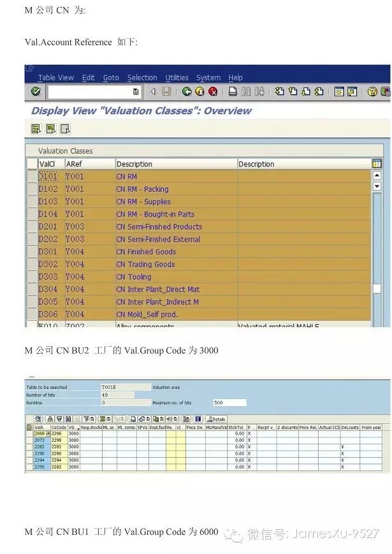Click the Deselect All icon below title

coord(65,129)
